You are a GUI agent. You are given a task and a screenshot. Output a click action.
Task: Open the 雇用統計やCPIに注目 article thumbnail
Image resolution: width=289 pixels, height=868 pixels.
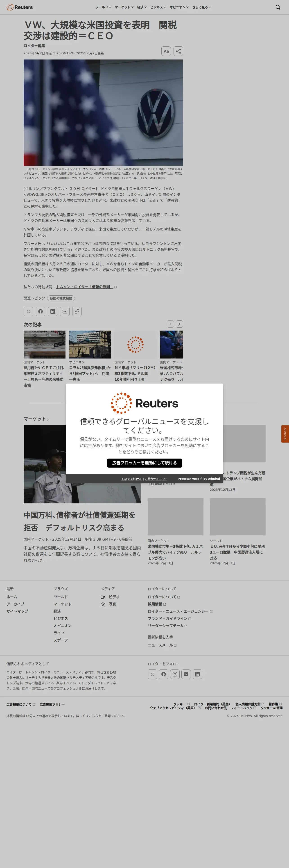click(44, 344)
